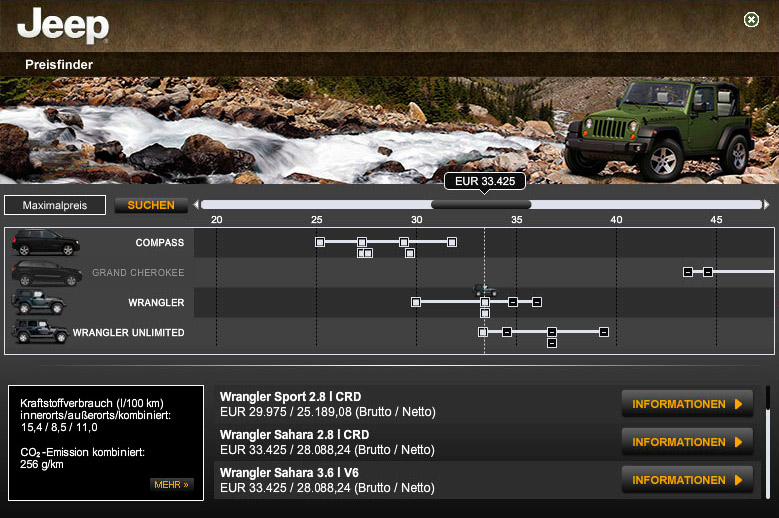The height and width of the screenshot is (518, 779).
Task: Choose the Wrangler Unlimited vehicle icon
Action: click(x=40, y=331)
